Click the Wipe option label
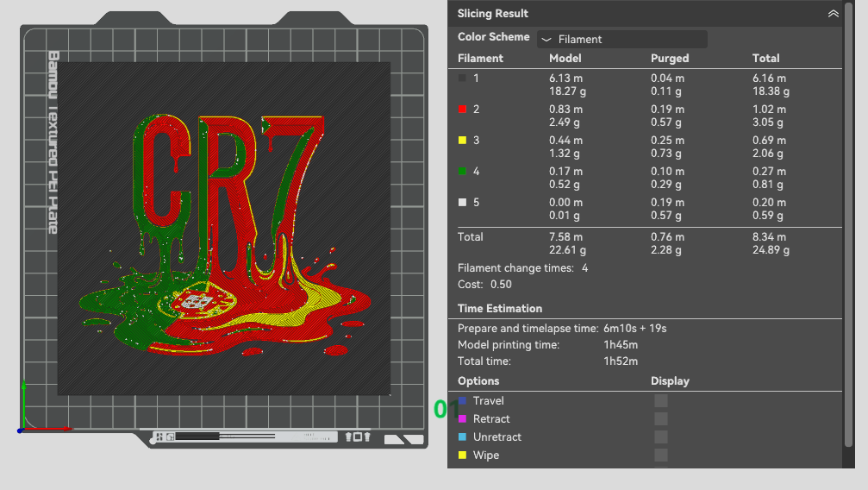 486,455
